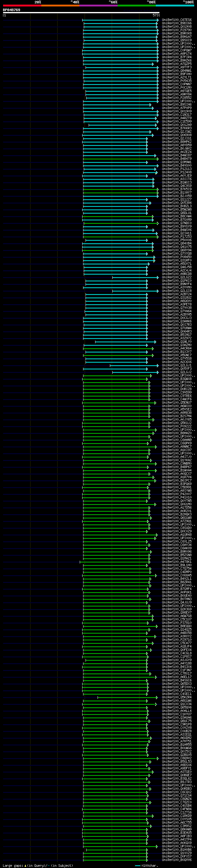Open hit UniRef100_Q9SUI9

tap(177, 40)
